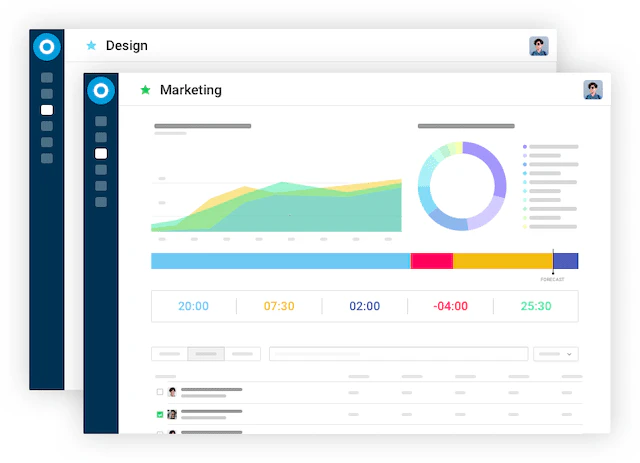Select the first square in Marketing sidebar

point(101,121)
